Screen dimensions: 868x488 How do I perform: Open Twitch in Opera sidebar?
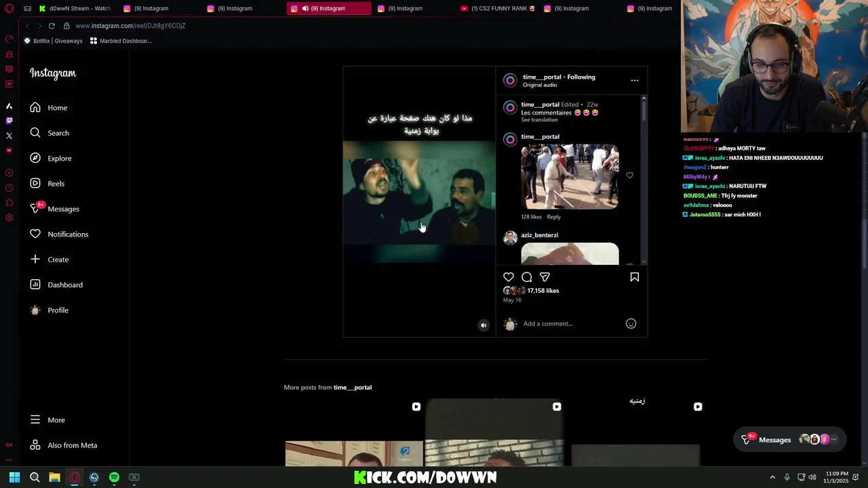pyautogui.click(x=9, y=121)
